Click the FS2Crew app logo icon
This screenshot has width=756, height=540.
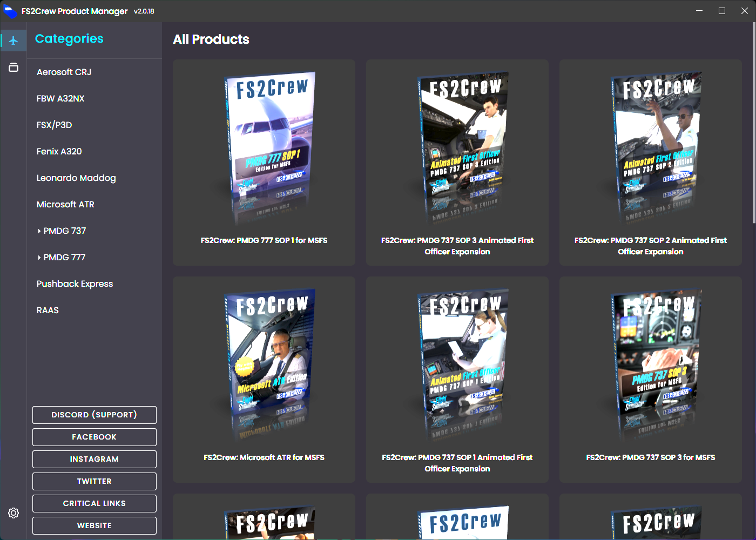10,11
